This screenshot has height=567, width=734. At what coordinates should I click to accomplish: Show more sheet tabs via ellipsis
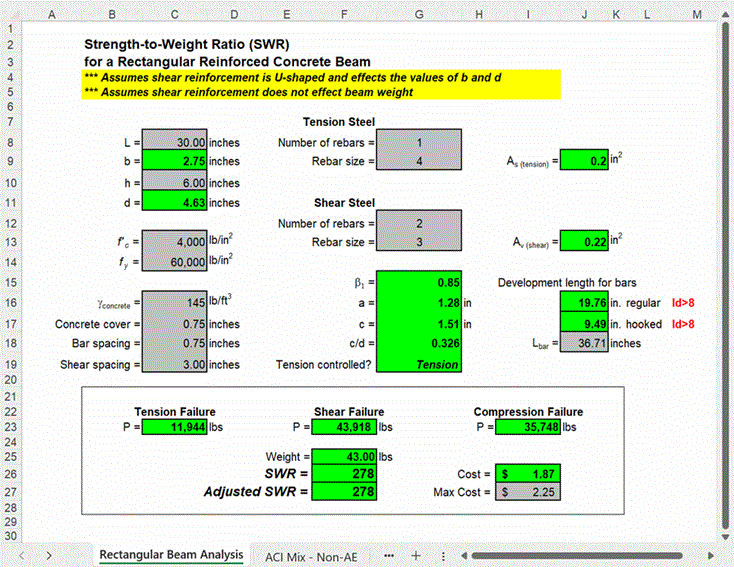click(x=389, y=555)
